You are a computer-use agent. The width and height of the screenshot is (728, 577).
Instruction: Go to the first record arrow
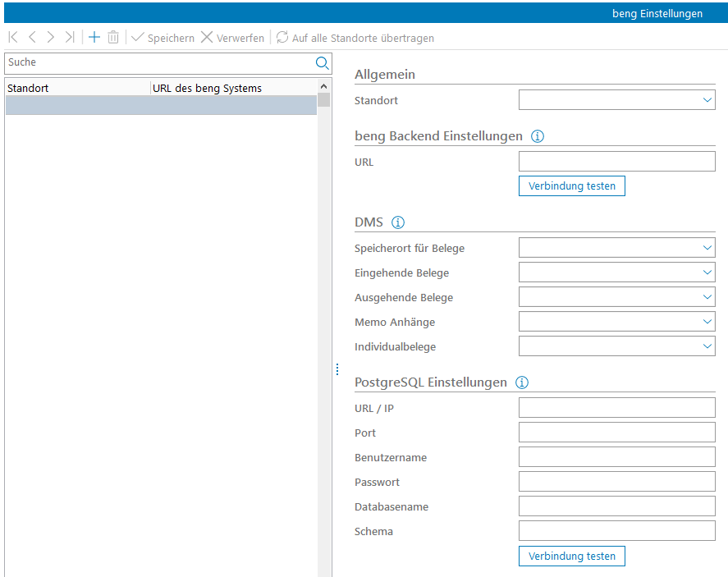pos(13,38)
